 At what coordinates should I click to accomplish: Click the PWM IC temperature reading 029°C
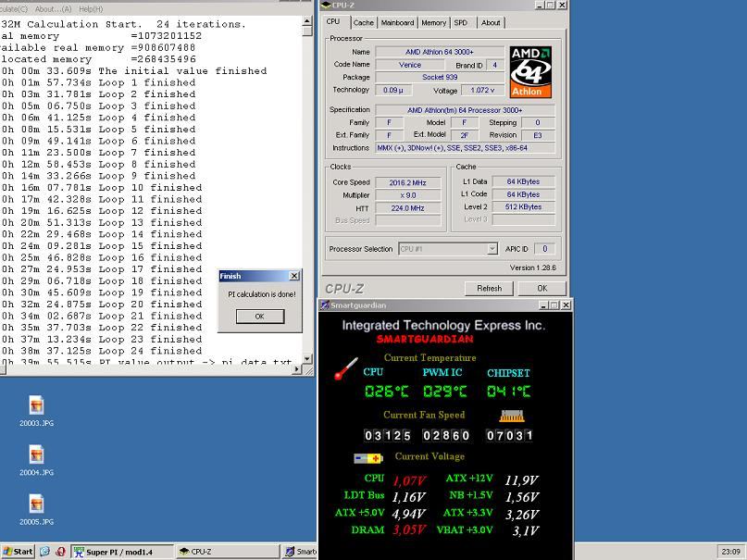[445, 392]
